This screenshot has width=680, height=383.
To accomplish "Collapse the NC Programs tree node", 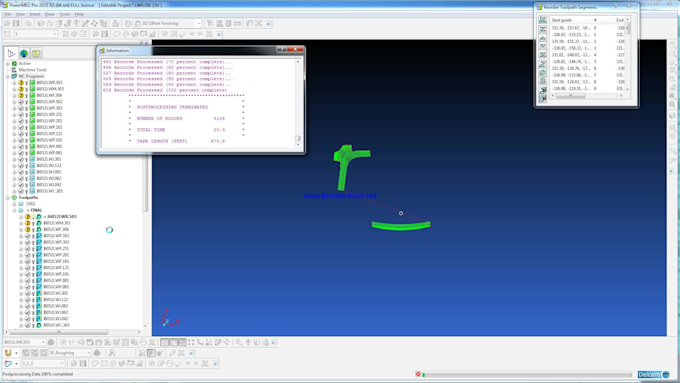I will click(7, 76).
